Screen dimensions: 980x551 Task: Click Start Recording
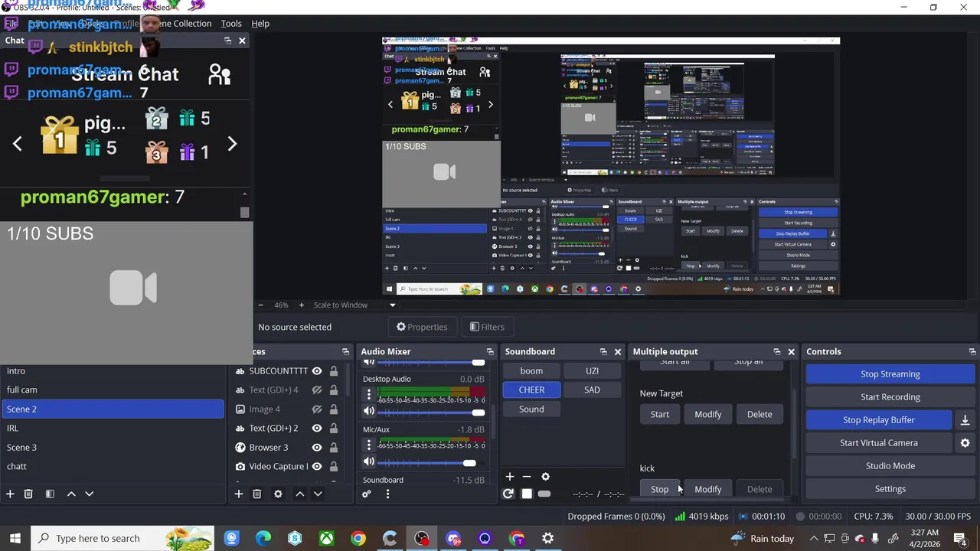[890, 397]
